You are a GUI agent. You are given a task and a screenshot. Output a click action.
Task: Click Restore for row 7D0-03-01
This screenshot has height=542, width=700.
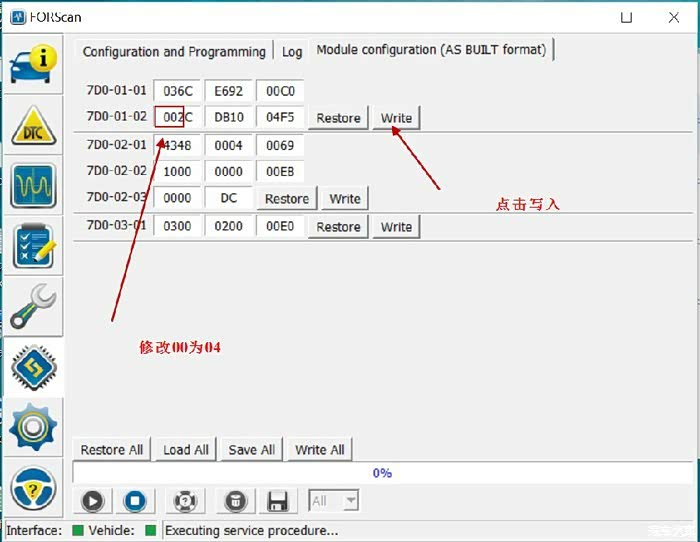(338, 227)
